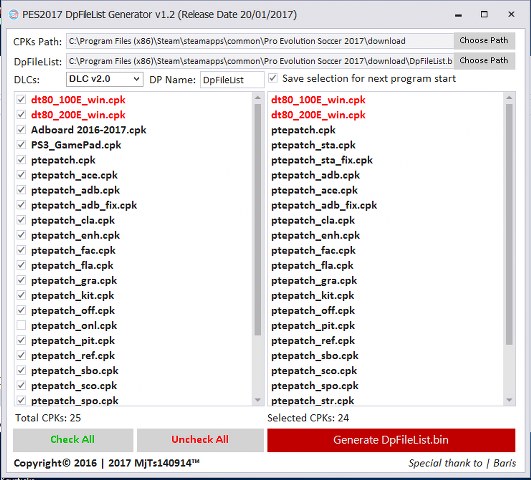Viewport: 531px width, 480px height.
Task: Choose Path for the CPKs Path field
Action: click(484, 40)
